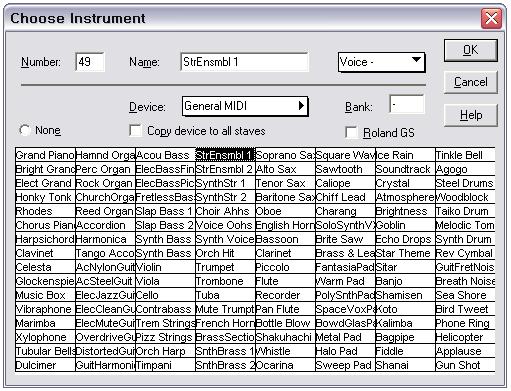Select Choir Ahhs

pos(225,211)
